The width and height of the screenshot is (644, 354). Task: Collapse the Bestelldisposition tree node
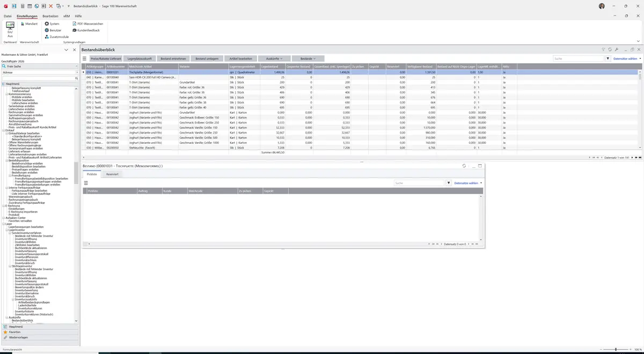coord(6,160)
